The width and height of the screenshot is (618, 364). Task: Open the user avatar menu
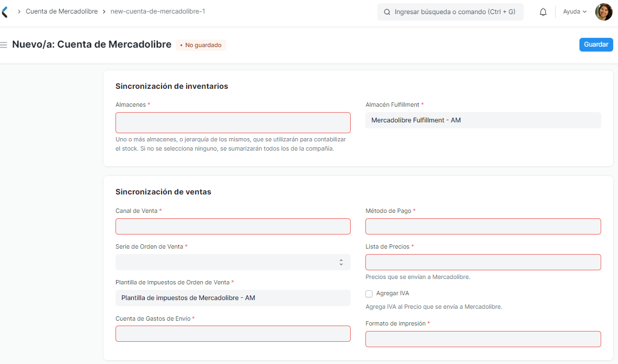click(x=603, y=12)
